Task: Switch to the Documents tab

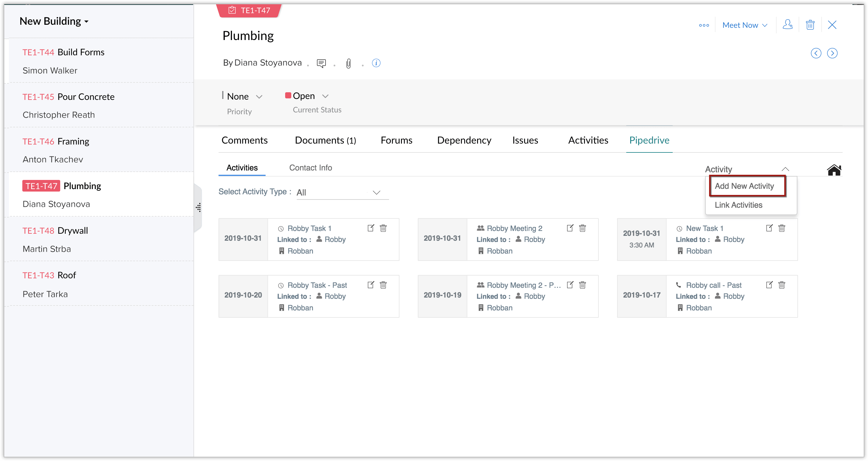Action: click(325, 140)
